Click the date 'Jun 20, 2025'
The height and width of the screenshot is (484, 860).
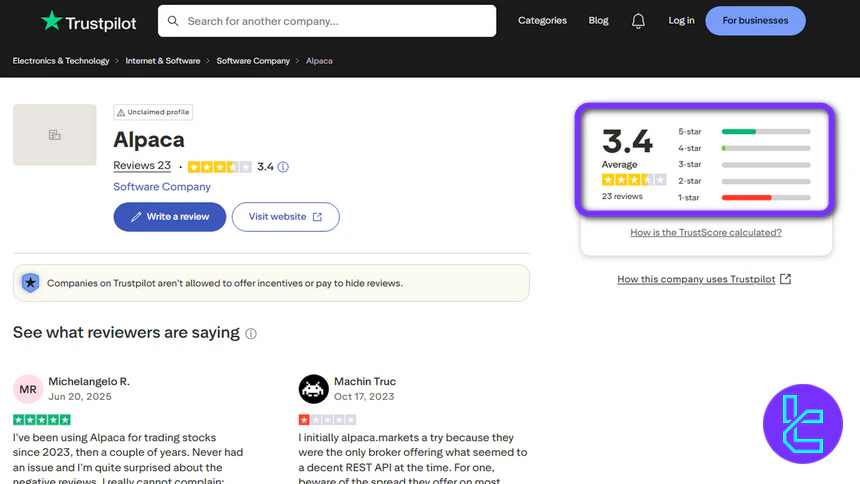coord(80,396)
